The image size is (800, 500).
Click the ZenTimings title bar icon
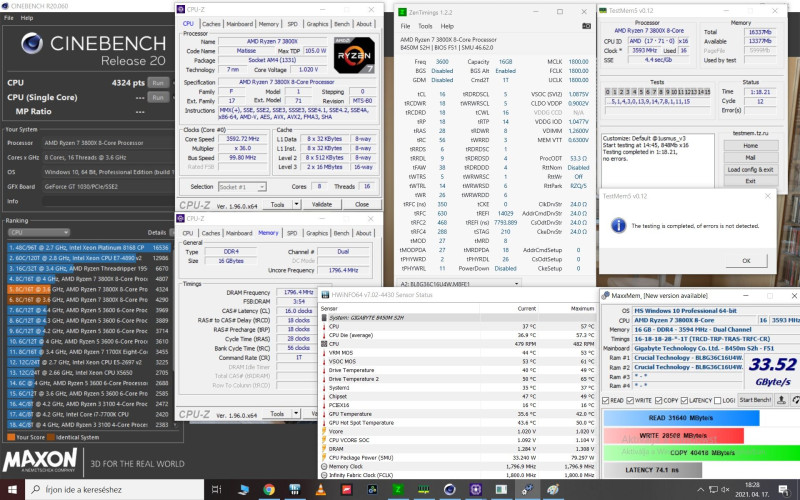point(402,12)
